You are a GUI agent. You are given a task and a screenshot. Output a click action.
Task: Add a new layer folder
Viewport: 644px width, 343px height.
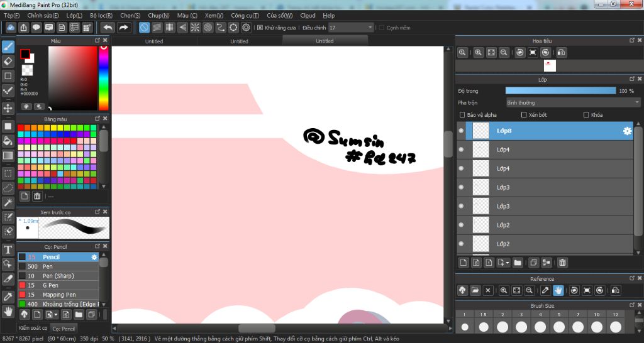[x=518, y=263]
